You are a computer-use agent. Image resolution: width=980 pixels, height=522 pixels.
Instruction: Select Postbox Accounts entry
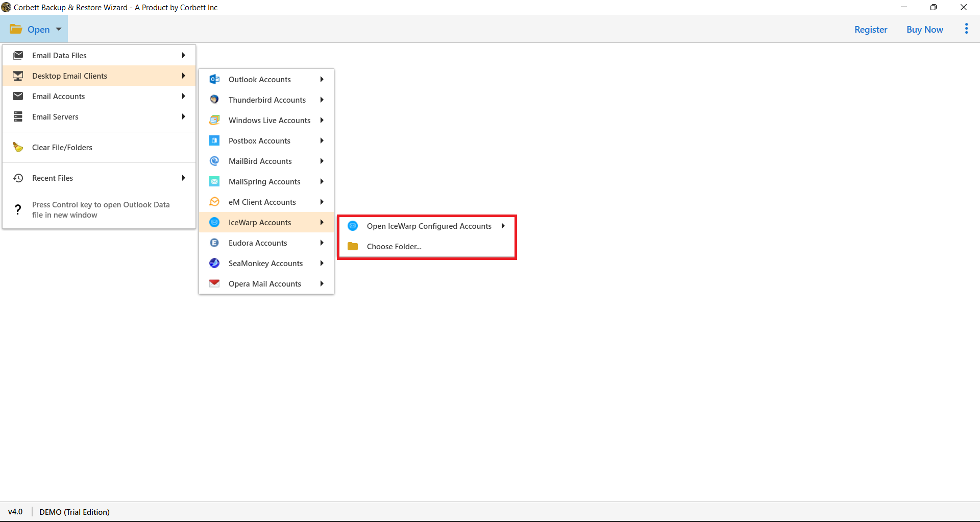[x=266, y=140]
